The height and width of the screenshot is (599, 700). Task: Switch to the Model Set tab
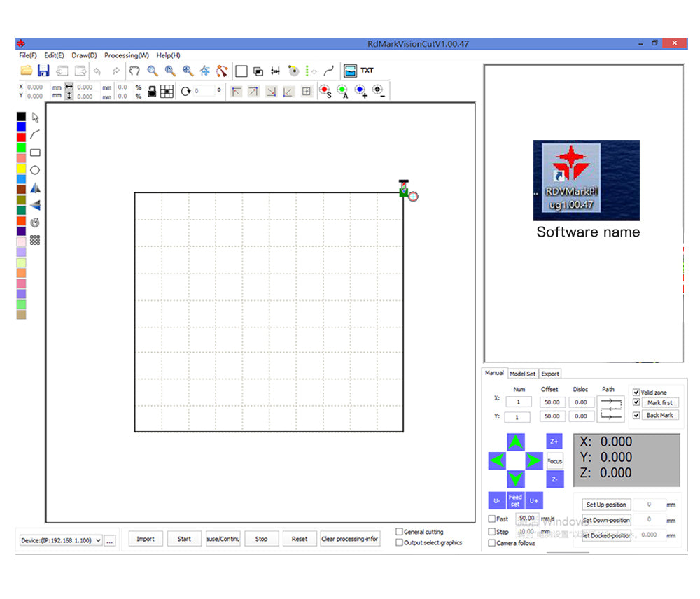[523, 374]
